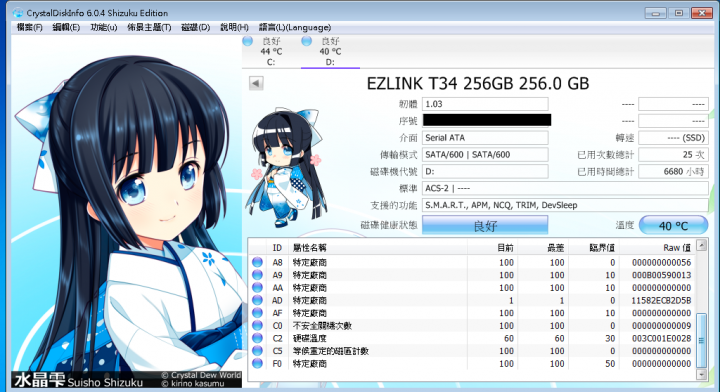720x392 pixels.
Task: Click the 臨界值 column header
Action: 593,248
